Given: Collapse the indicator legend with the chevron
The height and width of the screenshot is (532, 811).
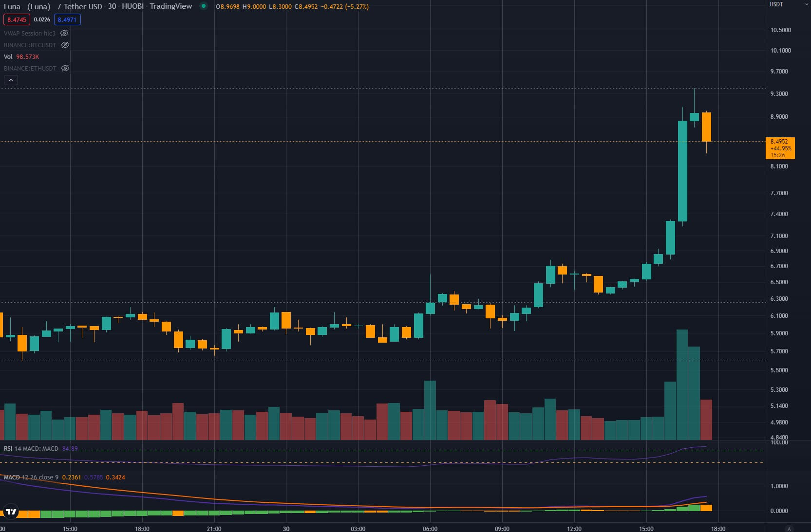Looking at the screenshot, I should 11,80.
